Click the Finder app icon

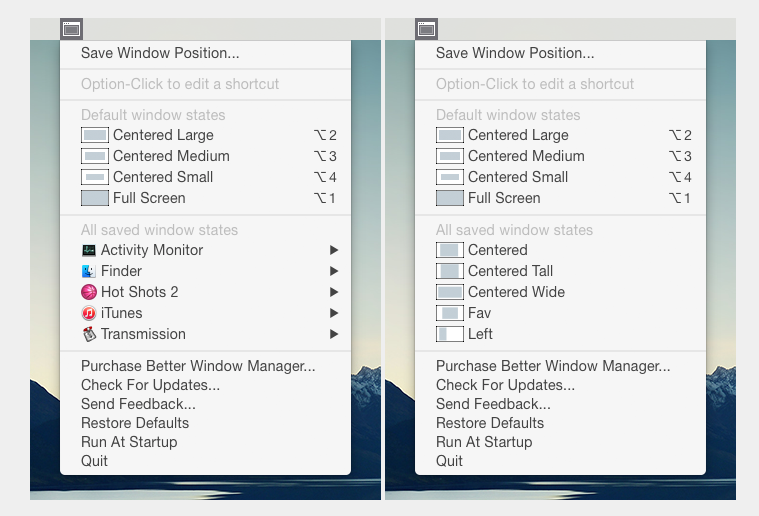click(89, 271)
